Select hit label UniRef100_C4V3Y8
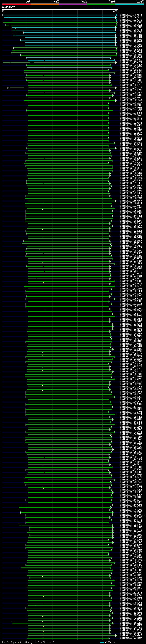Image resolution: width=146 pixels, height=644 pixels. click(131, 67)
